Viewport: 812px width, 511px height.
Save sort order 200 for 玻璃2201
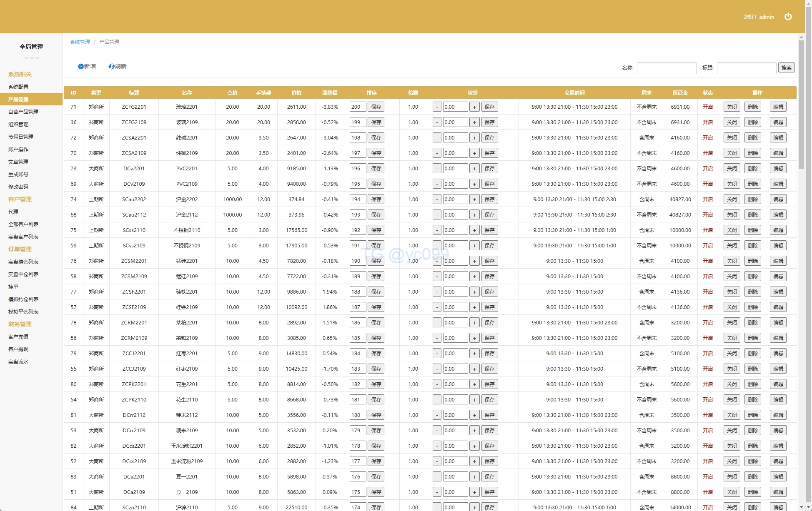click(376, 107)
